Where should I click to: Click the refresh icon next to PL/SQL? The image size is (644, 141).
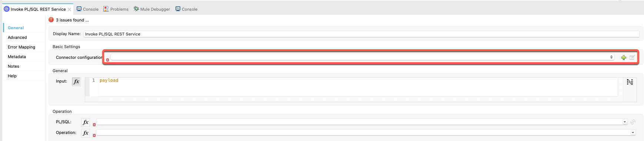(x=633, y=122)
